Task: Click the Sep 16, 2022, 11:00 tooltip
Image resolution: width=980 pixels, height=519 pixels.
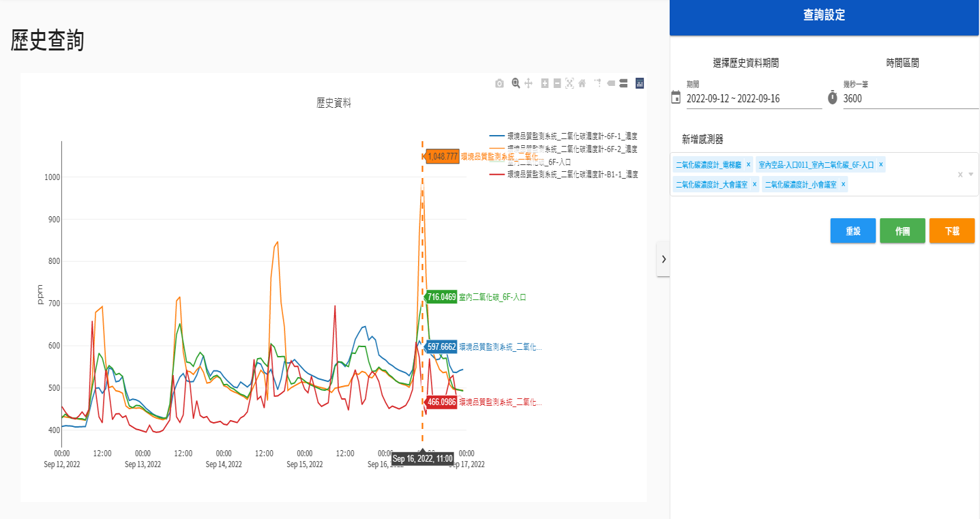Action: click(x=423, y=458)
